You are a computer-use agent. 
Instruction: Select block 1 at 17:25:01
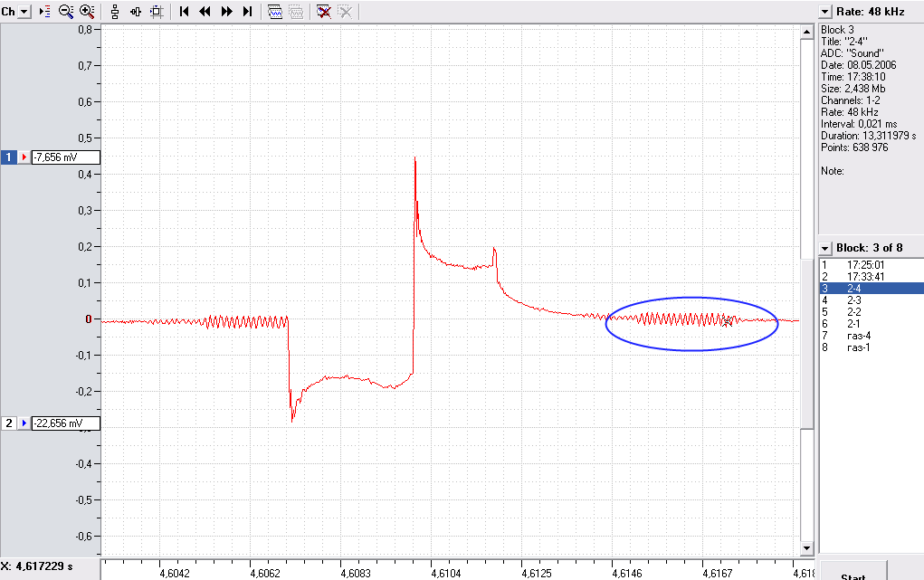point(871,265)
